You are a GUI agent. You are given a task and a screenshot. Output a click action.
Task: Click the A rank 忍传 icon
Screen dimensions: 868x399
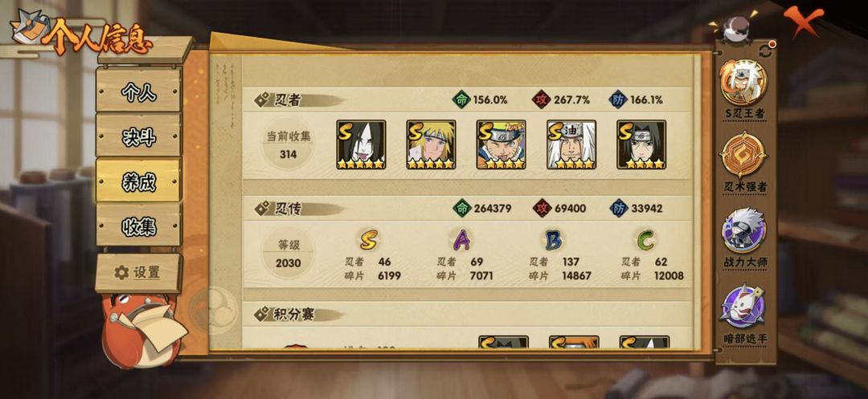pyautogui.click(x=461, y=240)
